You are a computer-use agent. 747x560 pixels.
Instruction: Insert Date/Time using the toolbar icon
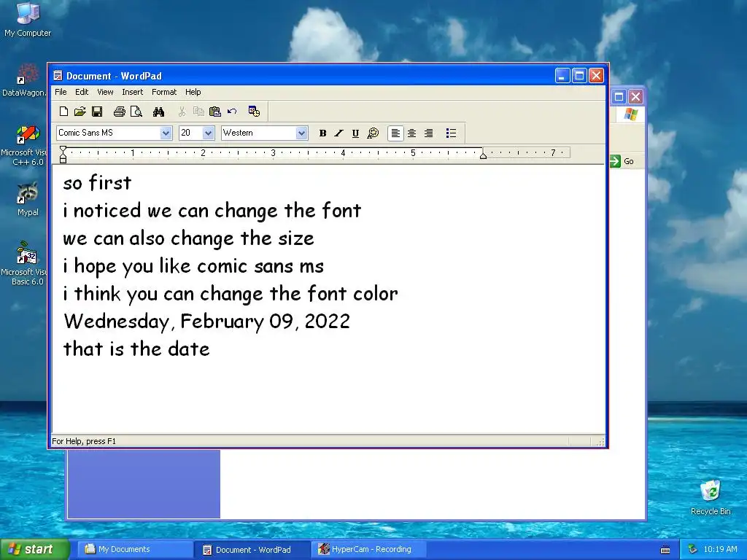pos(254,112)
